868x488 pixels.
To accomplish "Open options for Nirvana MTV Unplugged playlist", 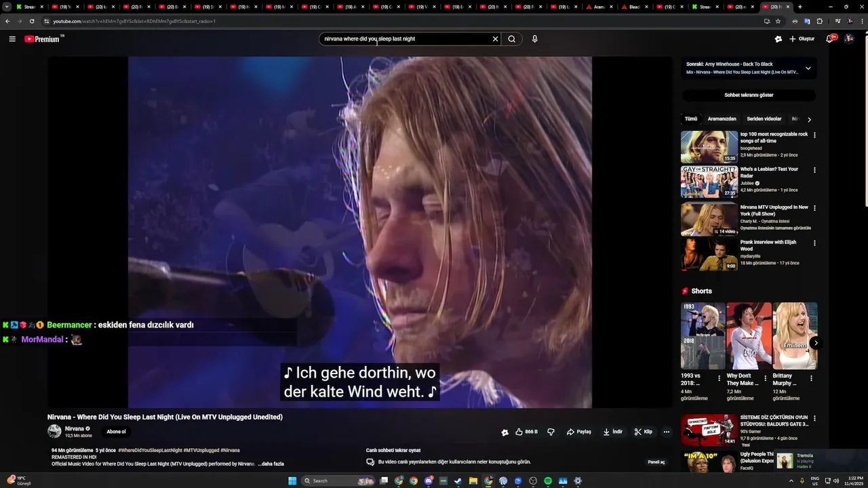I will click(814, 208).
